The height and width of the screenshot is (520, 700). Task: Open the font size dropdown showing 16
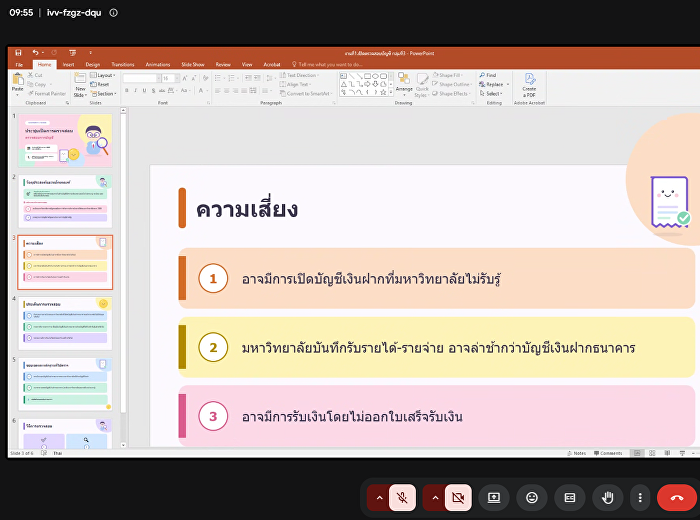point(171,78)
